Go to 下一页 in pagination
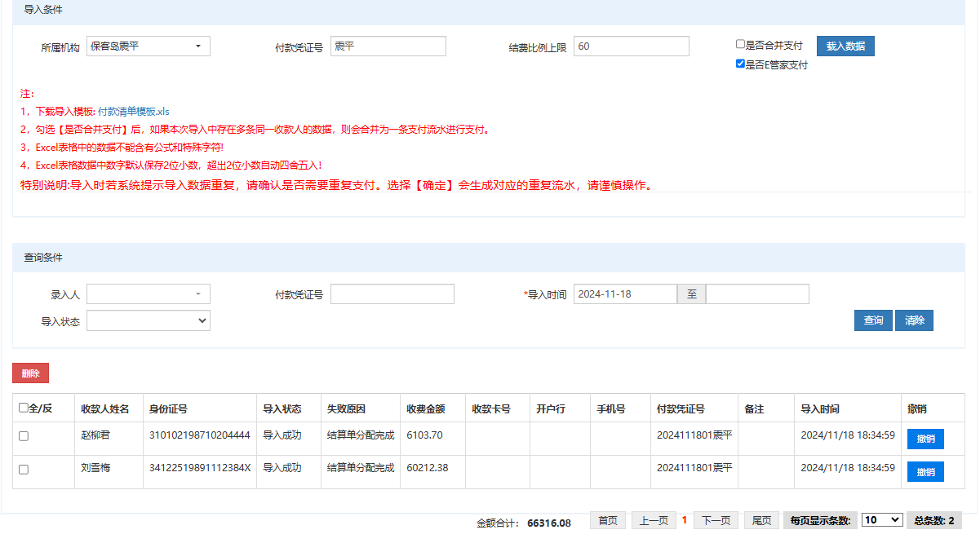 click(x=716, y=521)
